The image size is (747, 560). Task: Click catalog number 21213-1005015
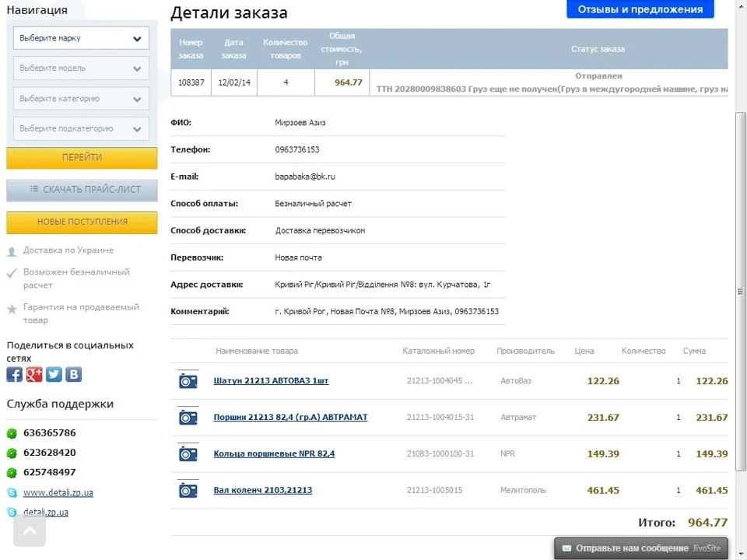pos(434,490)
